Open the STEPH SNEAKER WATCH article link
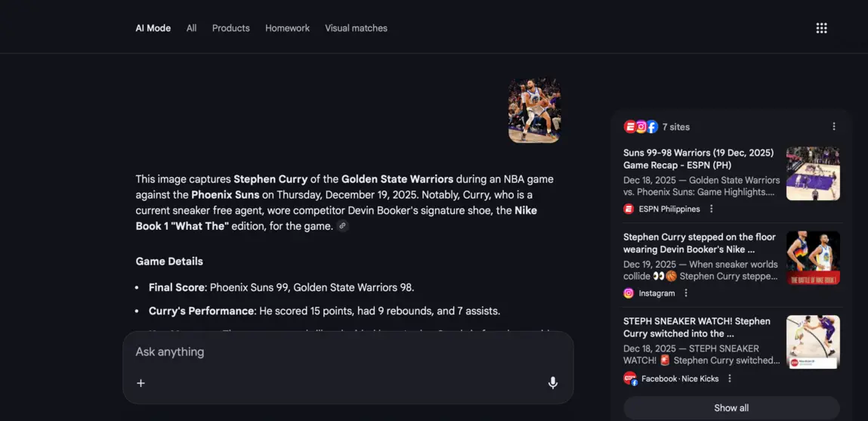 [697, 327]
